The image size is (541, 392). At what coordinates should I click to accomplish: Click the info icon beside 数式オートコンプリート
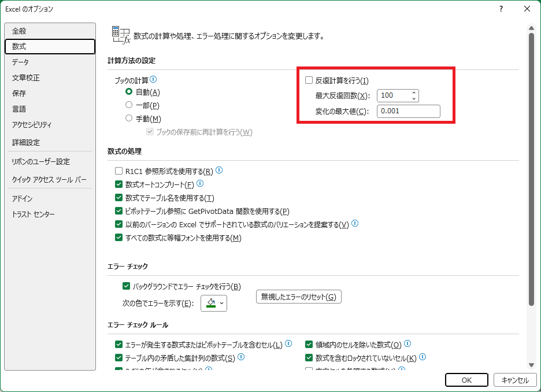point(200,184)
